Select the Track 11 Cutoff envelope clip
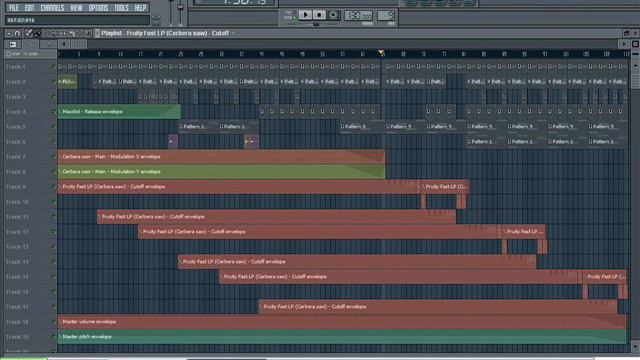This screenshot has width=640, height=360. coord(276,217)
